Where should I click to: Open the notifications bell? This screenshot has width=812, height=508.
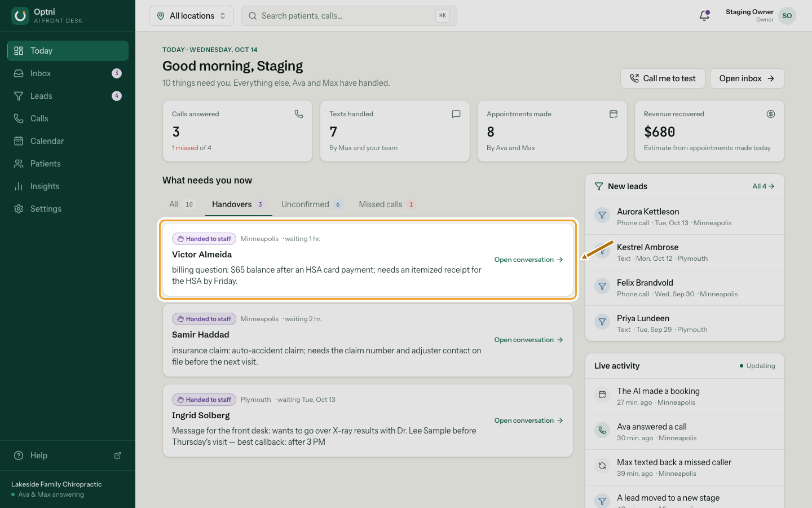[x=704, y=16]
